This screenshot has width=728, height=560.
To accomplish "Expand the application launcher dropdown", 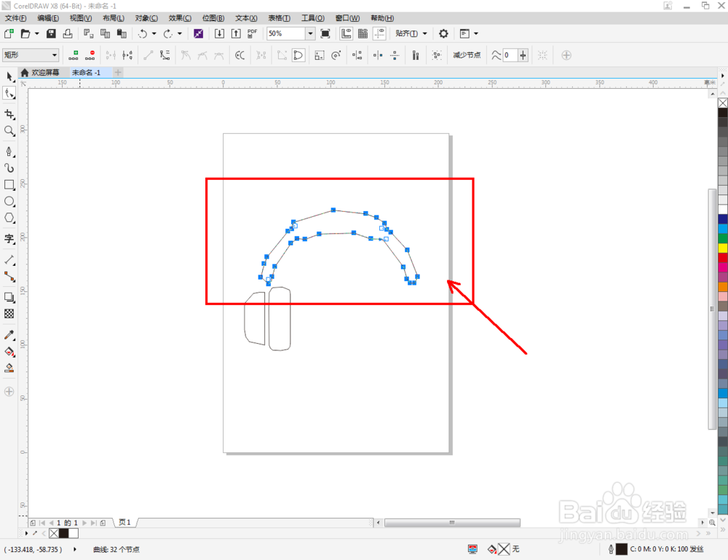I will point(476,33).
